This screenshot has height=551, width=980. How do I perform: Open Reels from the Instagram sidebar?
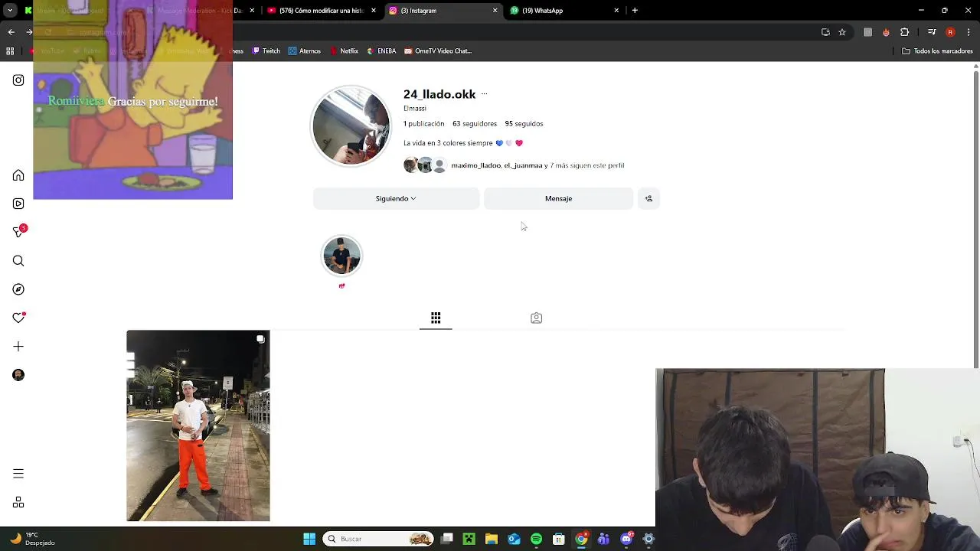(18, 204)
